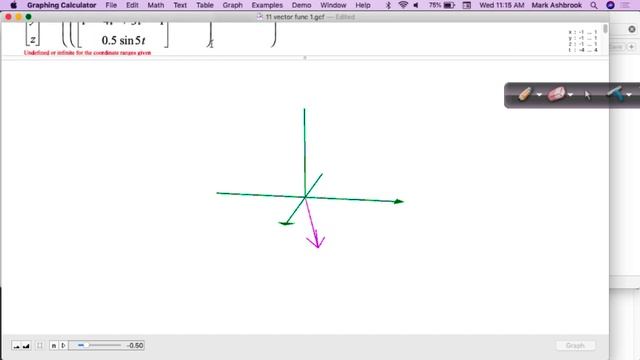Click the -0.50 slider value

135,346
